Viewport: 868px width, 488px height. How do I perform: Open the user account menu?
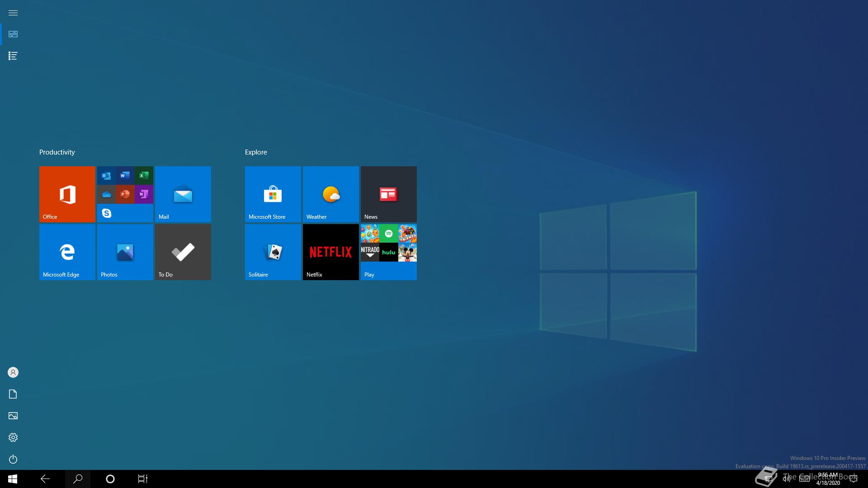(x=13, y=372)
